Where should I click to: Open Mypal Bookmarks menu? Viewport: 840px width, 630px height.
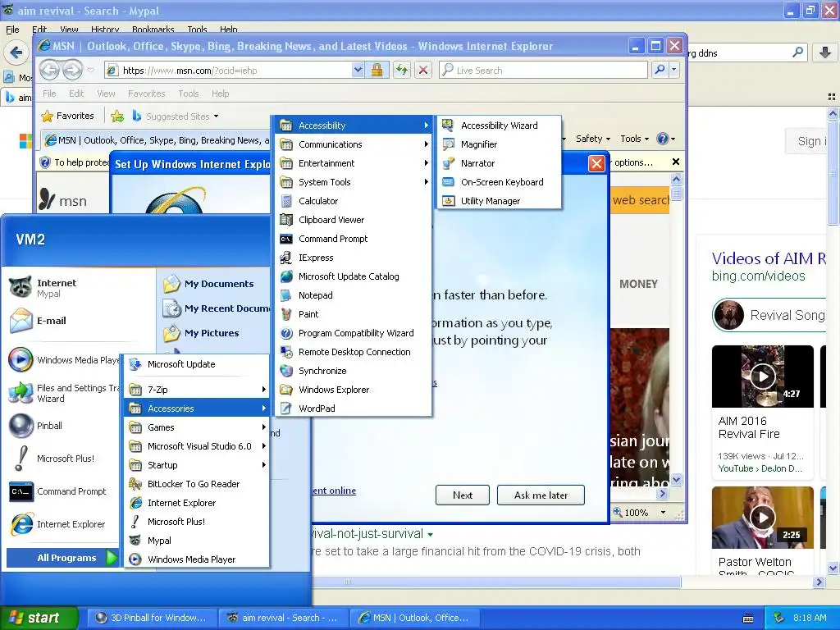(153, 30)
